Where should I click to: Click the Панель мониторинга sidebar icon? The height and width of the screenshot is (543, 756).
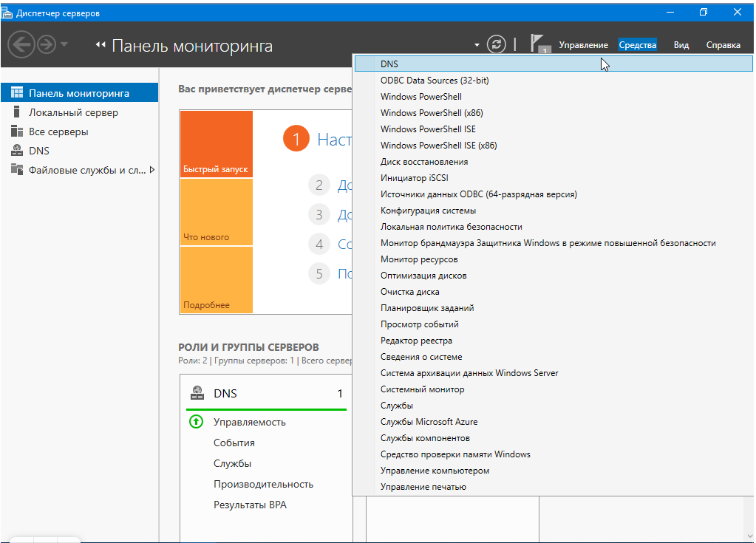click(17, 92)
